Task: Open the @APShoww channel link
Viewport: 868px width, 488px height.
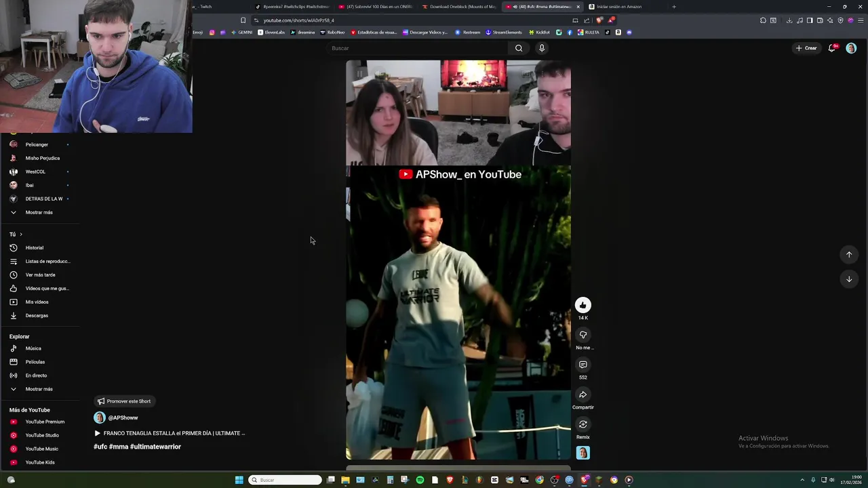Action: pyautogui.click(x=123, y=418)
